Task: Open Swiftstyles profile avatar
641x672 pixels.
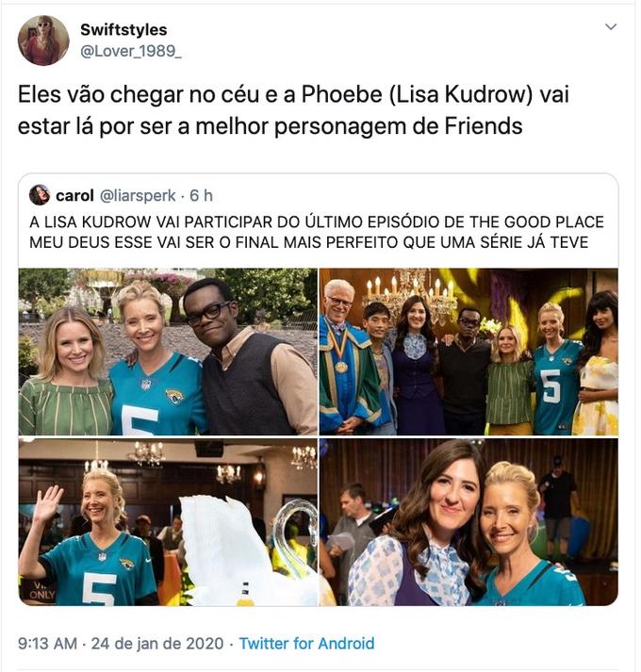Action: coord(43,40)
